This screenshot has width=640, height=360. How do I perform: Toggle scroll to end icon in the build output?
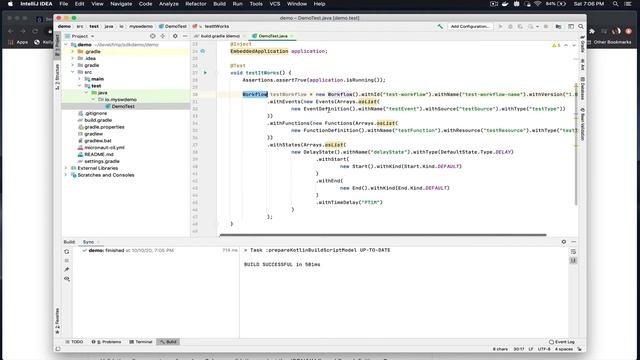(573, 260)
